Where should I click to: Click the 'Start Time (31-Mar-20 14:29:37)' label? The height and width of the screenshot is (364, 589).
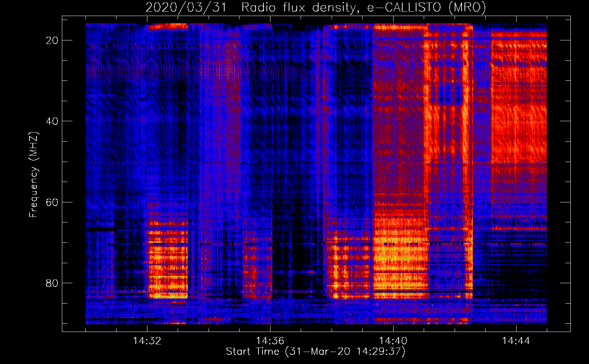pyautogui.click(x=316, y=352)
